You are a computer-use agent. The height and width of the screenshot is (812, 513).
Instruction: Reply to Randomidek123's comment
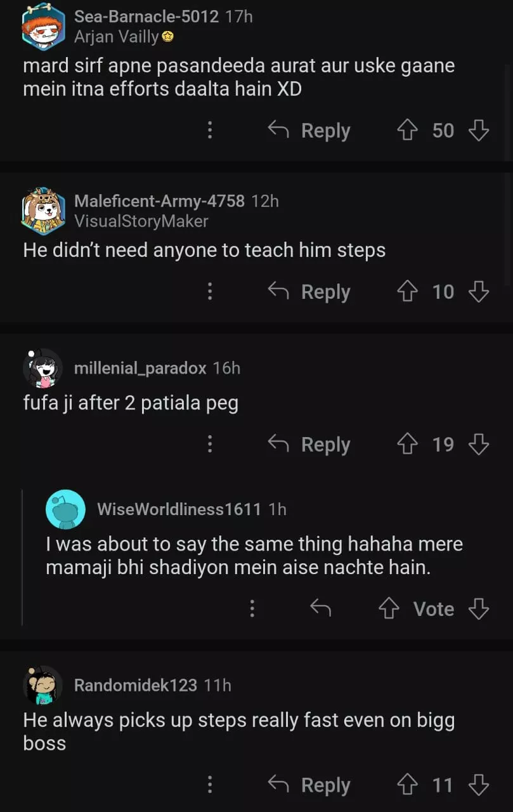pos(309,785)
